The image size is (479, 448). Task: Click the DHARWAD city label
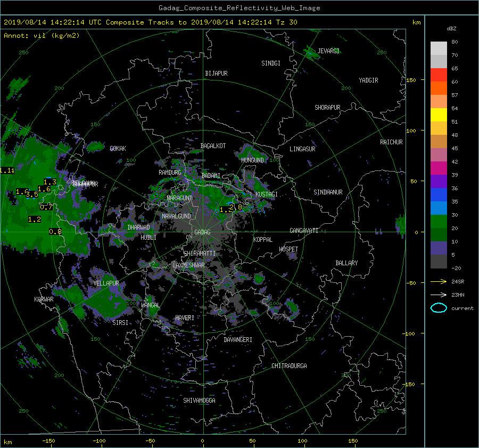click(x=138, y=227)
